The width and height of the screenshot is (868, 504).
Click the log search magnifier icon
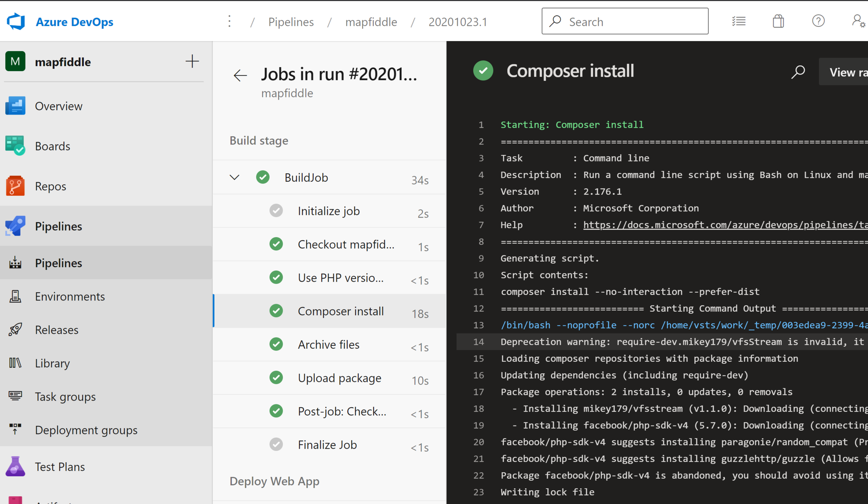point(798,72)
